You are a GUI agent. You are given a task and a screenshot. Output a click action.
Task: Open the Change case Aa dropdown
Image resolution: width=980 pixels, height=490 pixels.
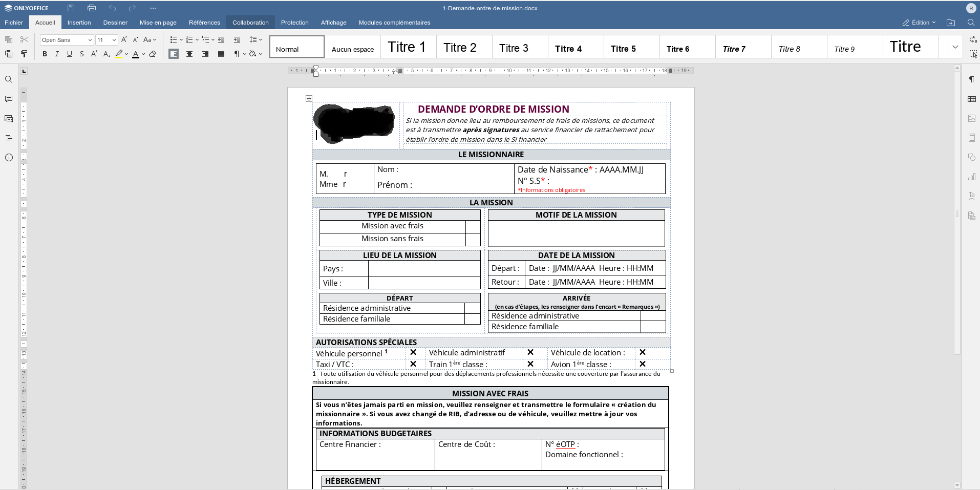[x=150, y=39]
